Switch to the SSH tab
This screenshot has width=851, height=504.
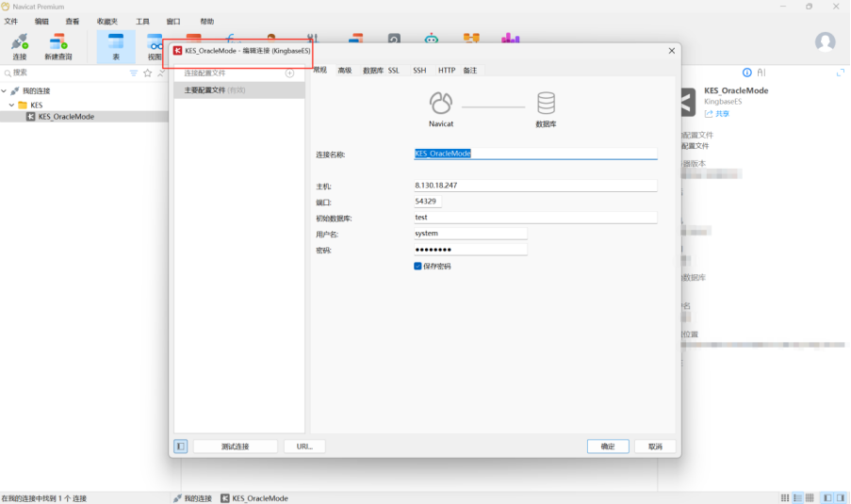click(x=419, y=71)
